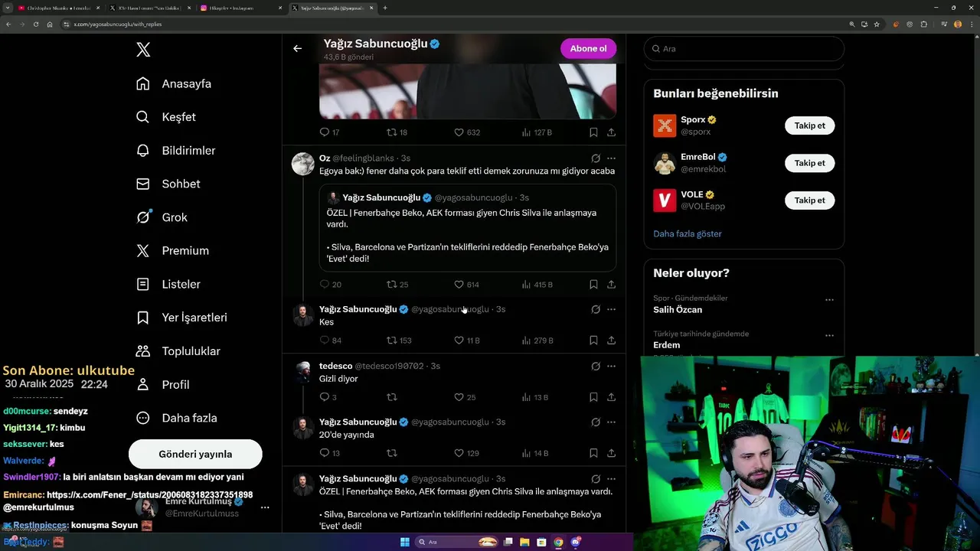980x551 pixels.
Task: Bookmark the post with 632 likes
Action: click(x=593, y=132)
